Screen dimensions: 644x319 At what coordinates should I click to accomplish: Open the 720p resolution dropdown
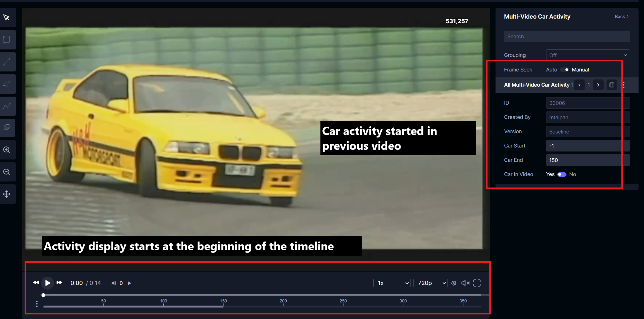tap(430, 283)
